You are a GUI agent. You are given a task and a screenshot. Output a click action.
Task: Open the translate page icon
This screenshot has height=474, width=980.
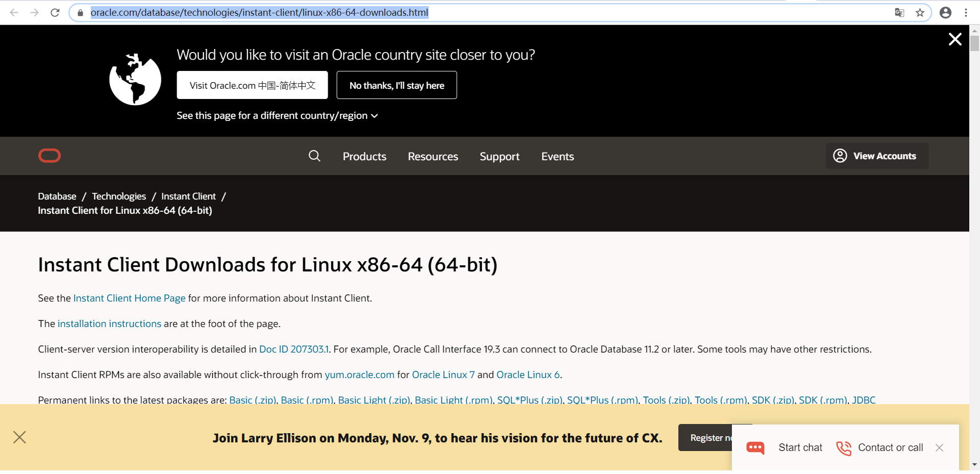click(x=899, y=13)
